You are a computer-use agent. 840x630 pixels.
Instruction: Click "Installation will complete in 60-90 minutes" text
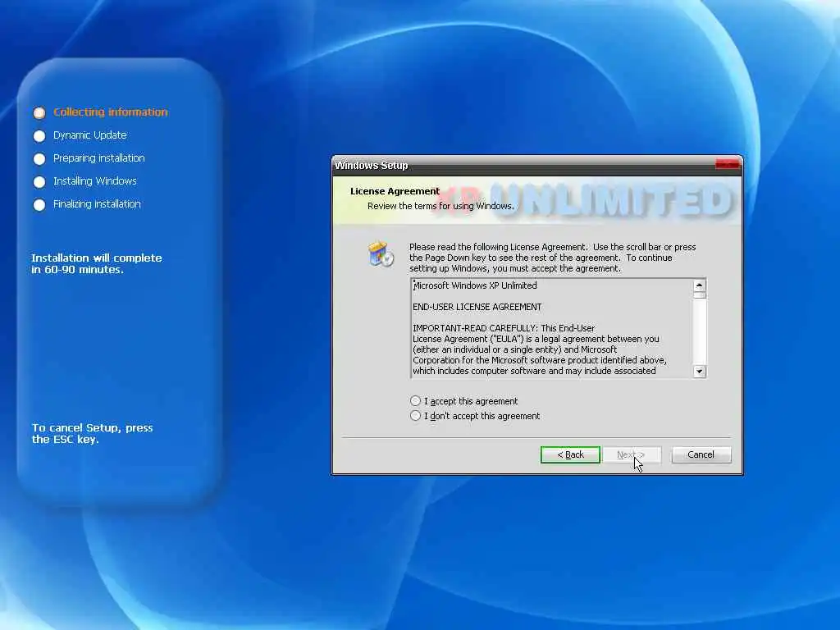(x=97, y=263)
